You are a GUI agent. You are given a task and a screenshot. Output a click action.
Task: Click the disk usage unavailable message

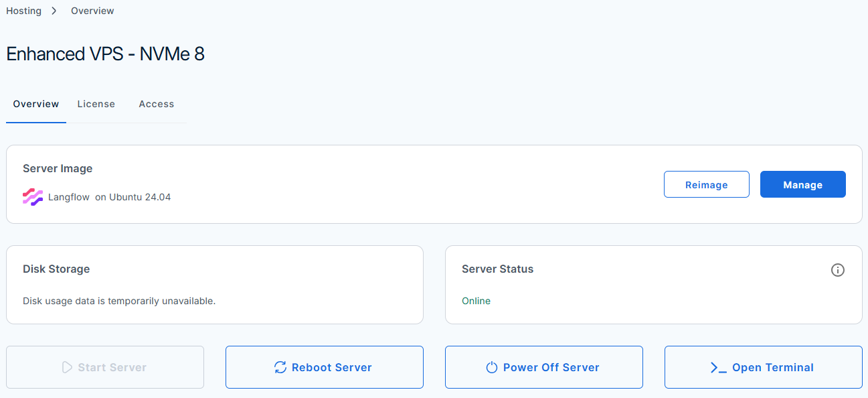119,301
